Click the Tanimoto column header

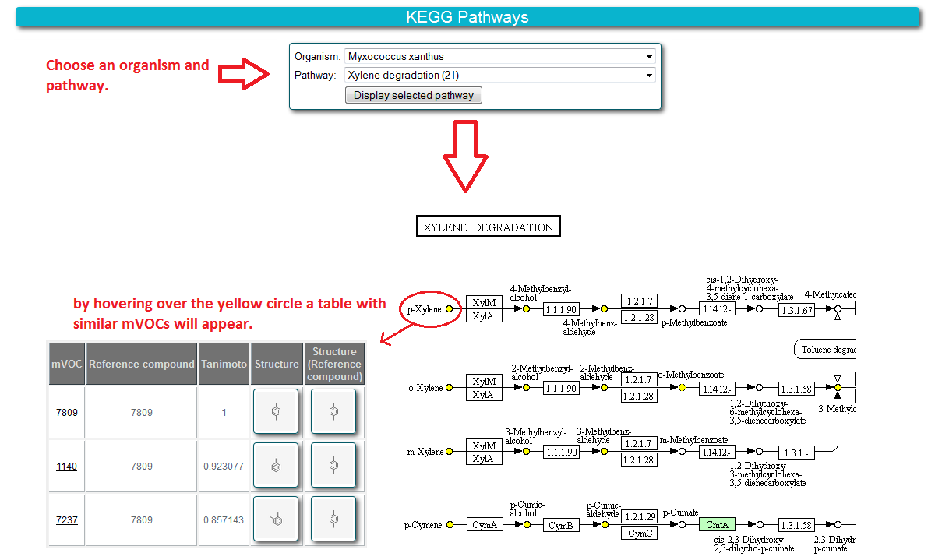coord(224,364)
